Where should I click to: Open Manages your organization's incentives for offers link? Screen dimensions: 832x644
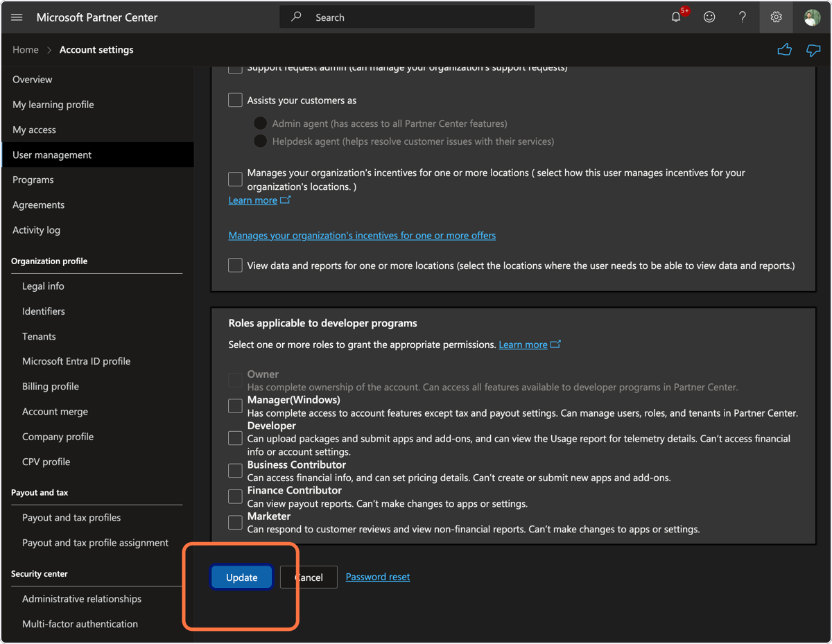point(362,235)
